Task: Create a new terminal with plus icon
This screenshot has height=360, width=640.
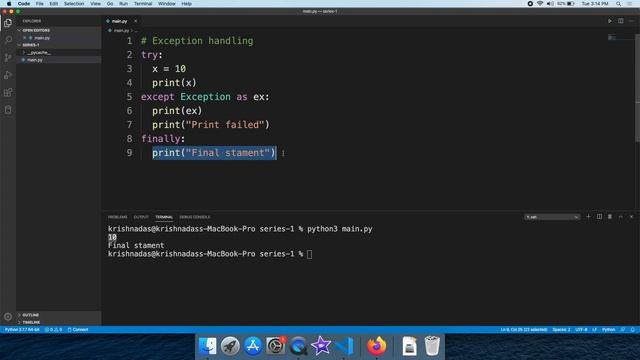Action: [x=588, y=217]
